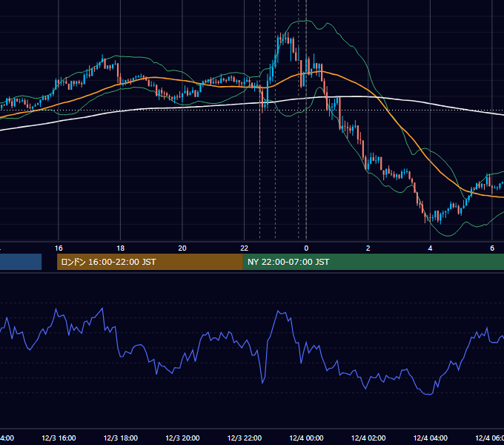504x445 pixels.
Task: Click the 12/4 02:00 time label
Action: point(368,438)
